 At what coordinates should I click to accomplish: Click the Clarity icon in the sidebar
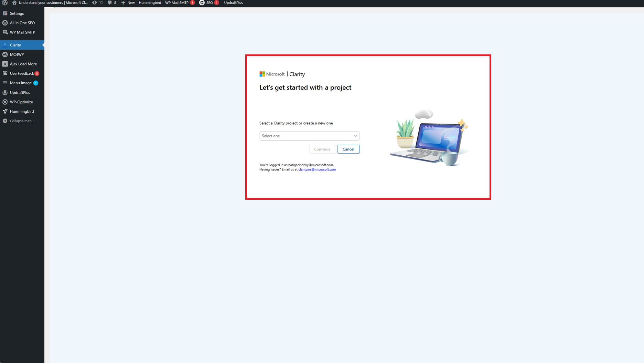coord(5,45)
